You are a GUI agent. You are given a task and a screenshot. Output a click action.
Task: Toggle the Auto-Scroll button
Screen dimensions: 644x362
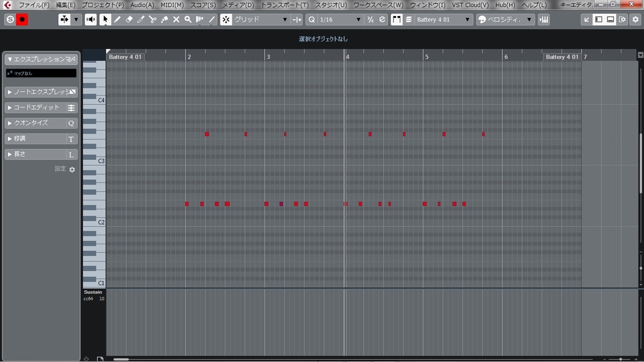coord(65,19)
